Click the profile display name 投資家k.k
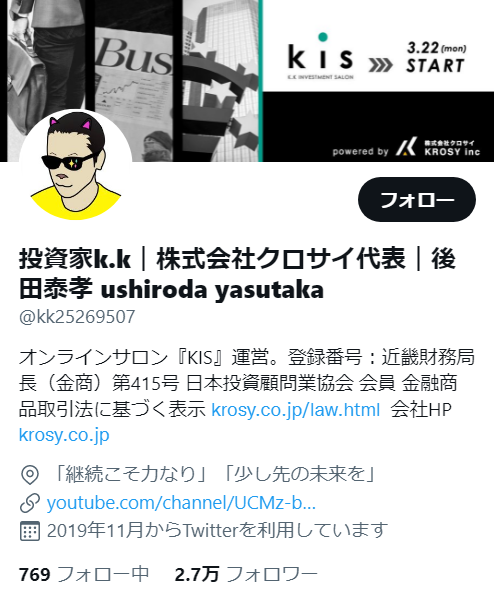The width and height of the screenshot is (494, 599). tap(75, 259)
